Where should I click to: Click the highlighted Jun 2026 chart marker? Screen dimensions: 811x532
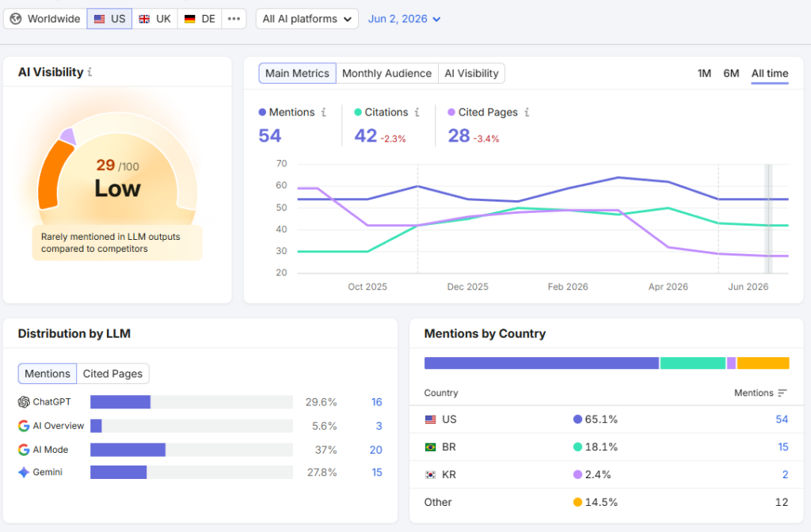point(768,218)
